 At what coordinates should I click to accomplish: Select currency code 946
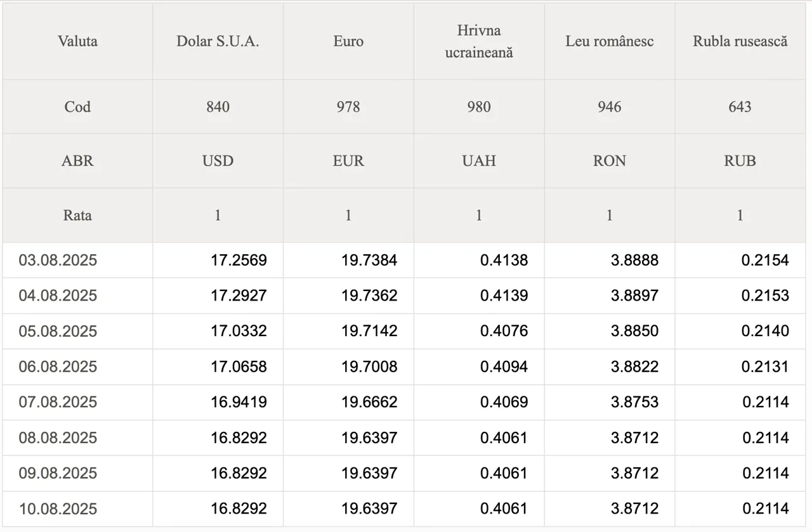(610, 107)
